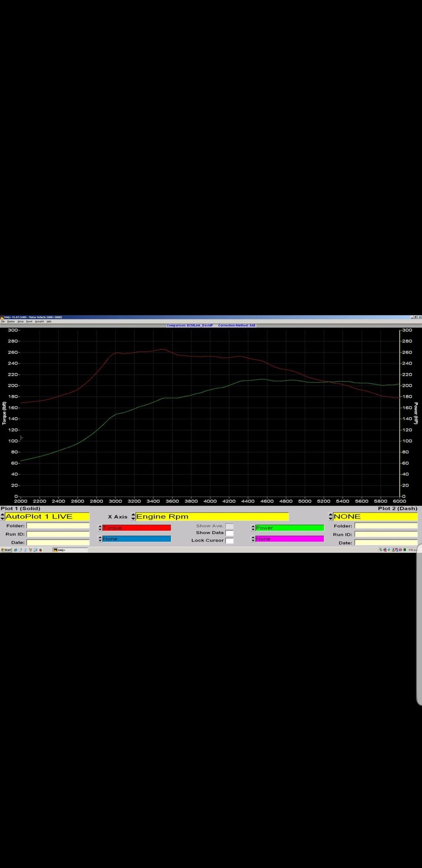
Task: Click the Plot 2 NONE stepper arrows
Action: point(330,516)
